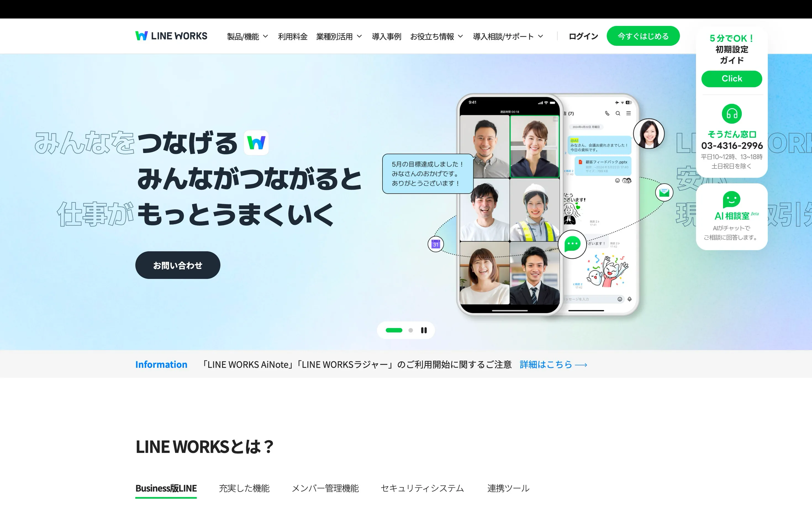
Task: Switch to the second carousel slide dot
Action: tap(411, 330)
